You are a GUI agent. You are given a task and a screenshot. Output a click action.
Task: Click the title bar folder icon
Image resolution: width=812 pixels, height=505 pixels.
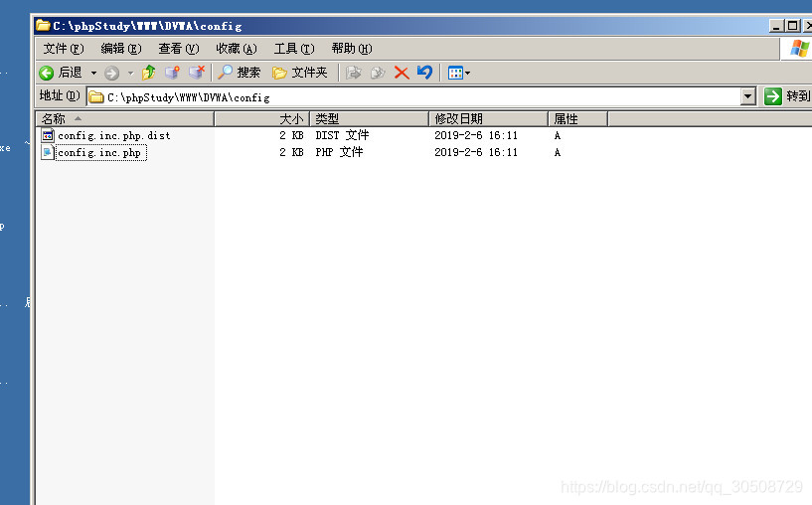pyautogui.click(x=44, y=25)
